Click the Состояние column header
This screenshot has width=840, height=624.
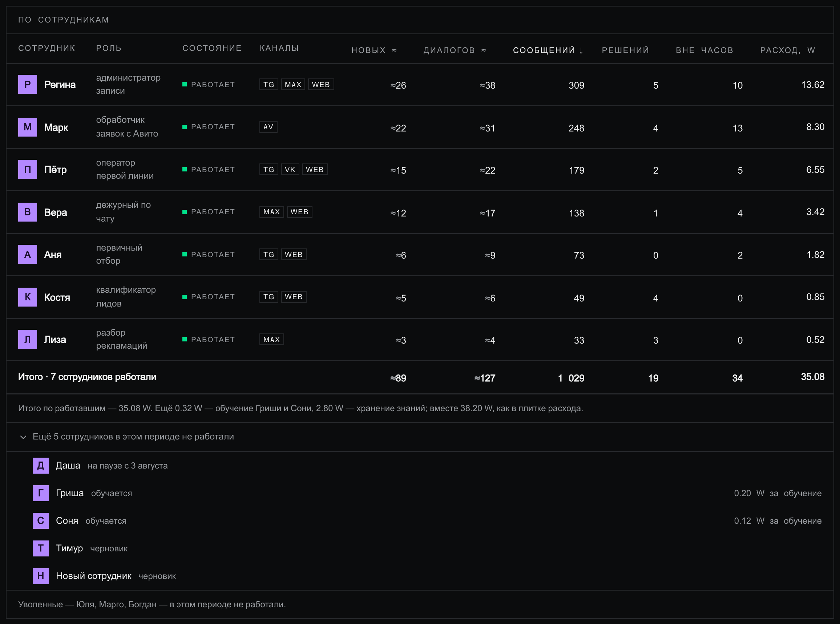tap(212, 48)
